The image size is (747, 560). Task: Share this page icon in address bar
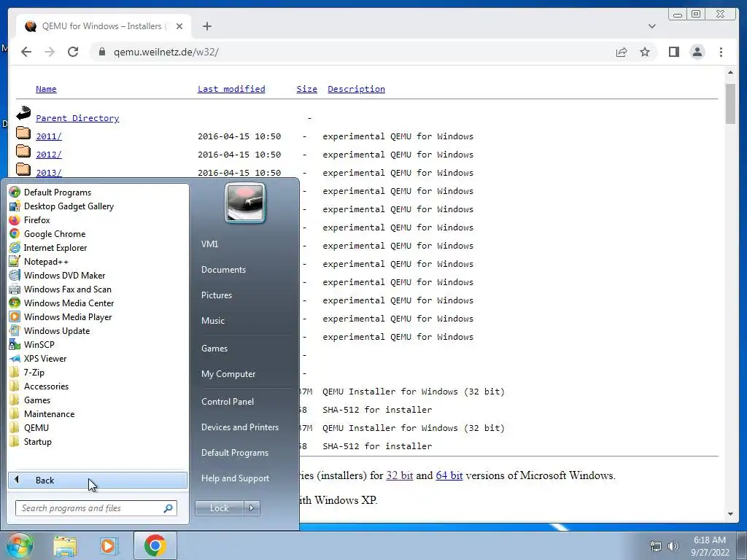click(x=622, y=52)
